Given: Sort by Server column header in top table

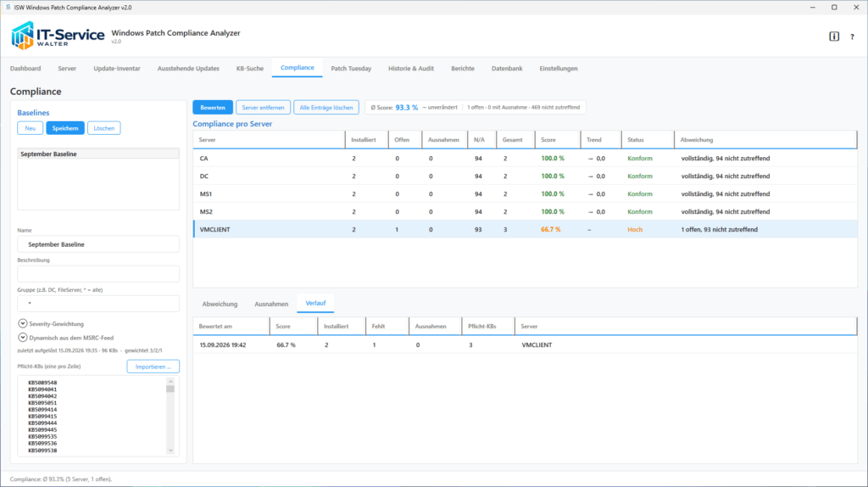Looking at the screenshot, I should coord(269,140).
